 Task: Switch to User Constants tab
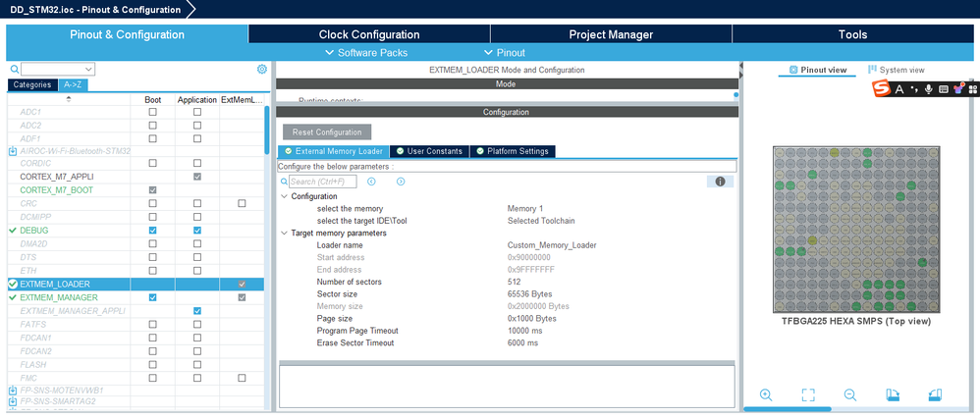point(429,151)
